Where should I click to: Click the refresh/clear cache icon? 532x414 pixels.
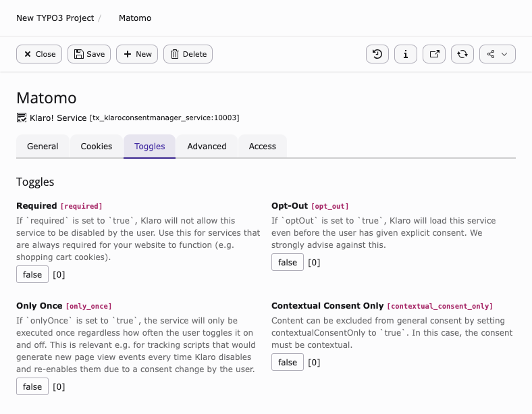point(462,54)
